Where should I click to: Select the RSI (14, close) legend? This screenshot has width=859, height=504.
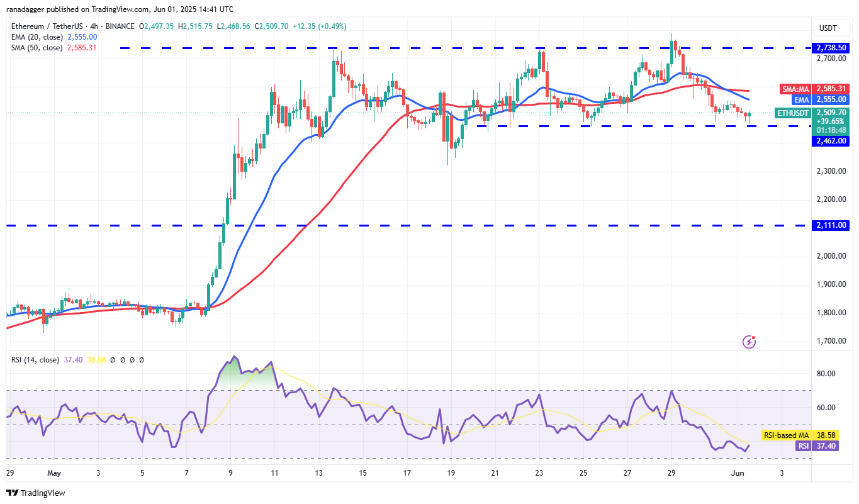[x=35, y=360]
